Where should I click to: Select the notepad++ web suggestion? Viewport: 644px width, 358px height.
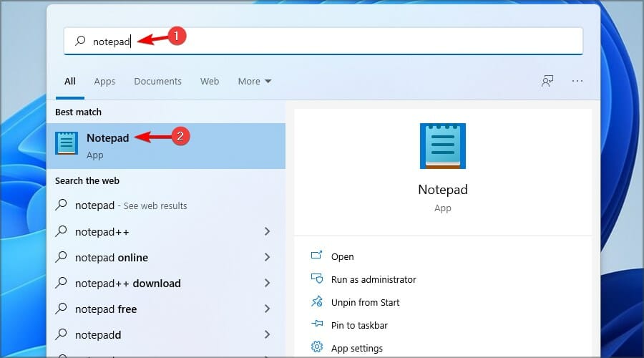click(102, 232)
